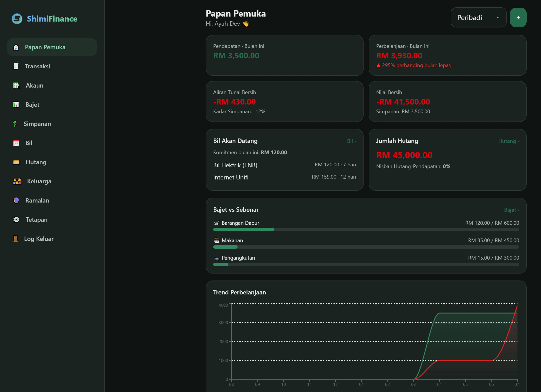Select the Simpanan plant icon

(15, 124)
